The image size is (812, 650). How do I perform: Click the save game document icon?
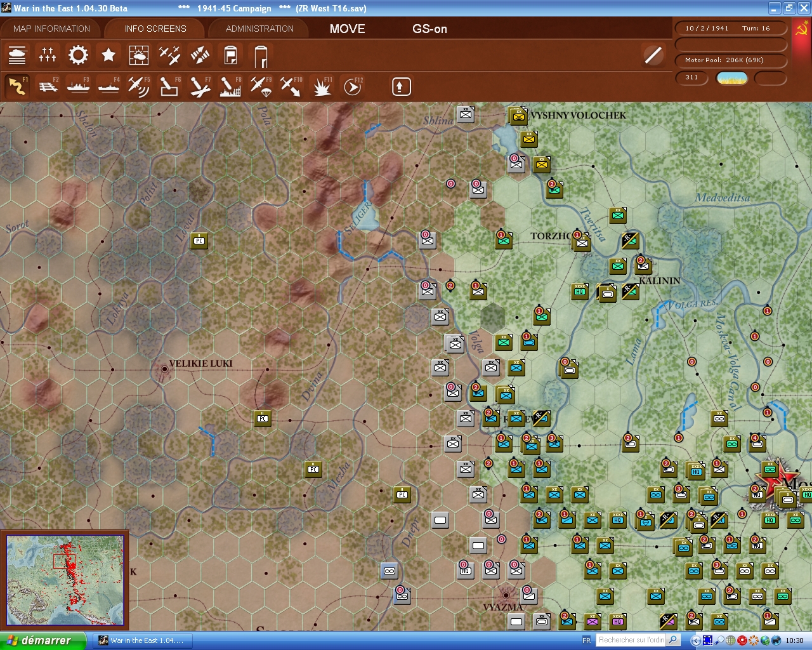coord(230,55)
